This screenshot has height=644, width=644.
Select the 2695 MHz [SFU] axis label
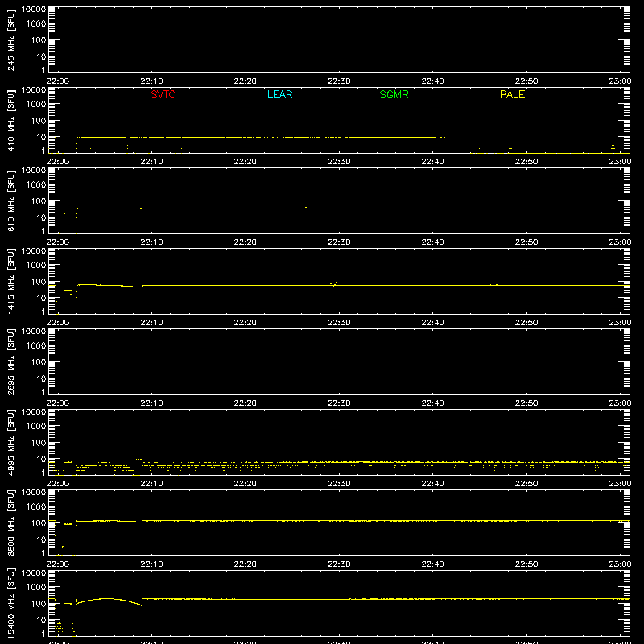pos(10,361)
